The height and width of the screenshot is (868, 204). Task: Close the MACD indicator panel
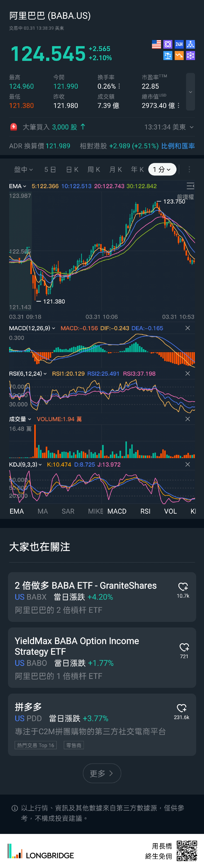[x=188, y=328]
